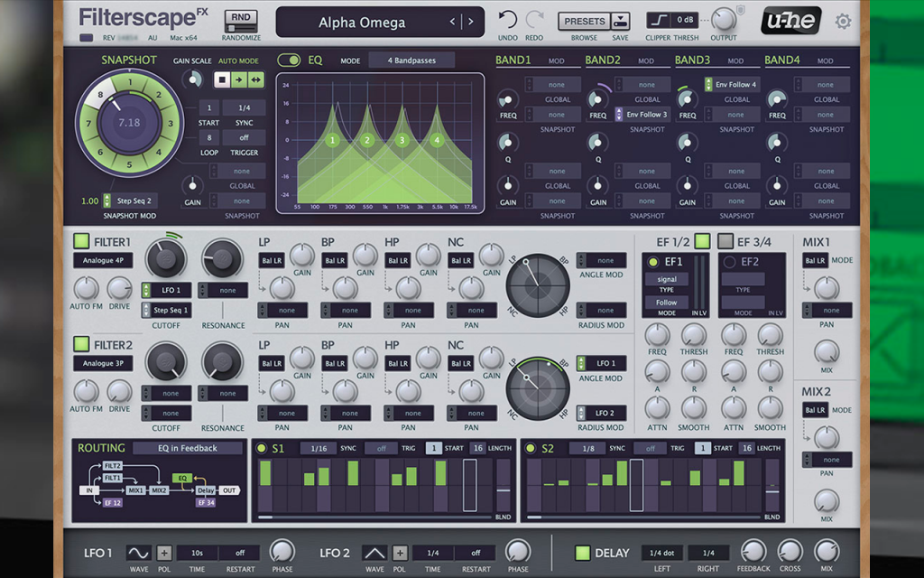Click the S1 sync 1/16 value
Screen dimensions: 924x578
point(319,448)
